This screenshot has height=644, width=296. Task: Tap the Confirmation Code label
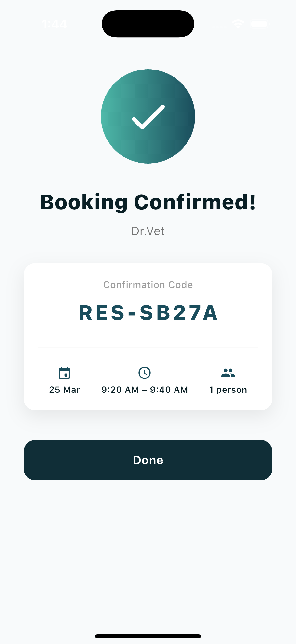pos(148,285)
